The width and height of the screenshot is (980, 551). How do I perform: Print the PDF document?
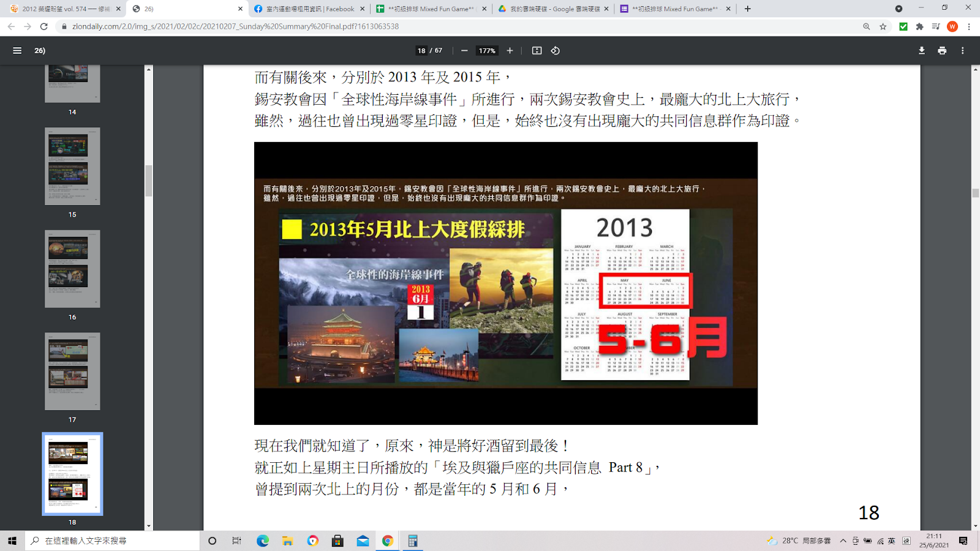click(942, 51)
